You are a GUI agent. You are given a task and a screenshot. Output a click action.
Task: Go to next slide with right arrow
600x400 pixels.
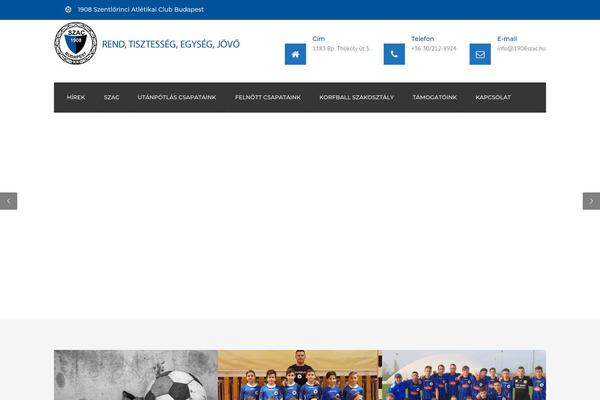[x=591, y=201]
